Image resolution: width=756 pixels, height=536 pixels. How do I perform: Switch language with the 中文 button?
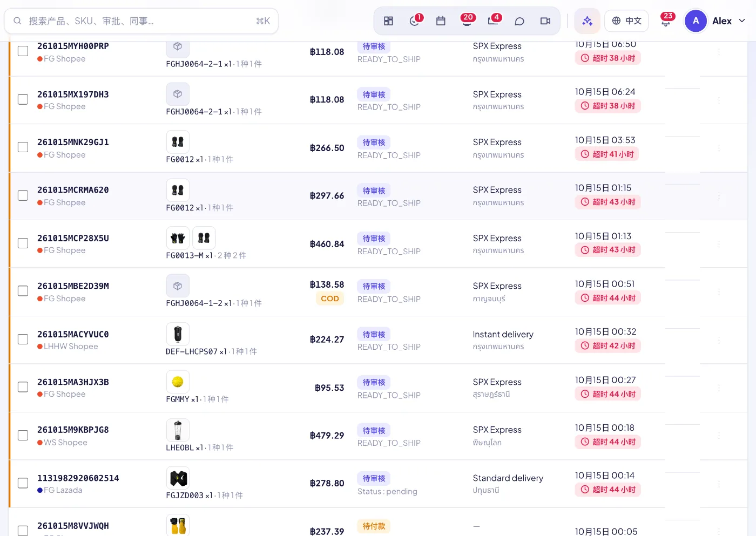click(626, 21)
